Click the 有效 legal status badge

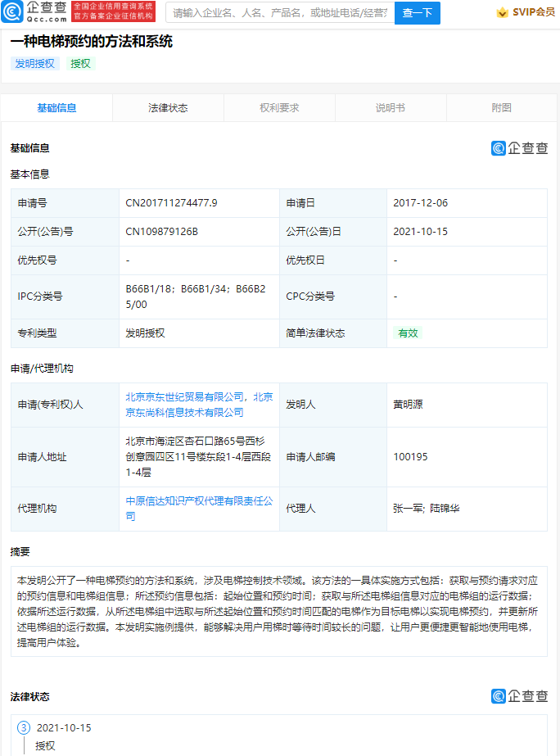coord(408,333)
